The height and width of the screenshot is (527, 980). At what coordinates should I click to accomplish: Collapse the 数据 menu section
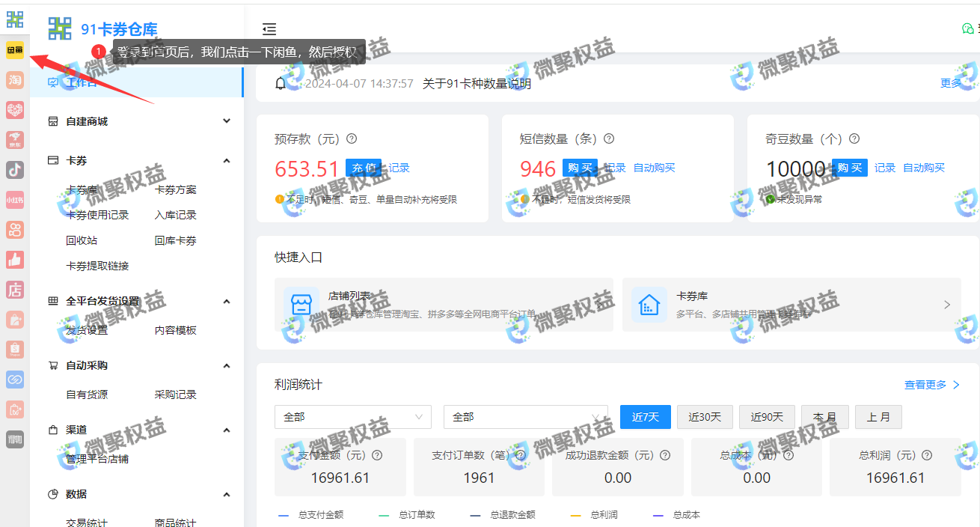tap(227, 494)
